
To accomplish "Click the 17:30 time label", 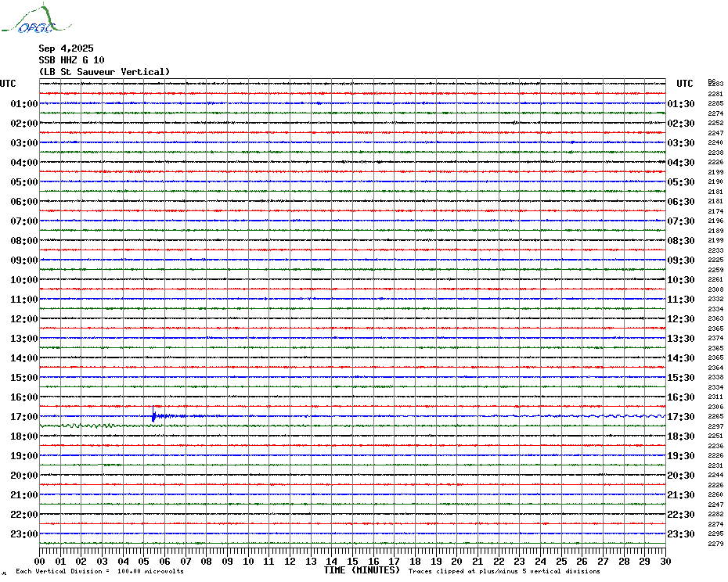I will (x=681, y=417).
